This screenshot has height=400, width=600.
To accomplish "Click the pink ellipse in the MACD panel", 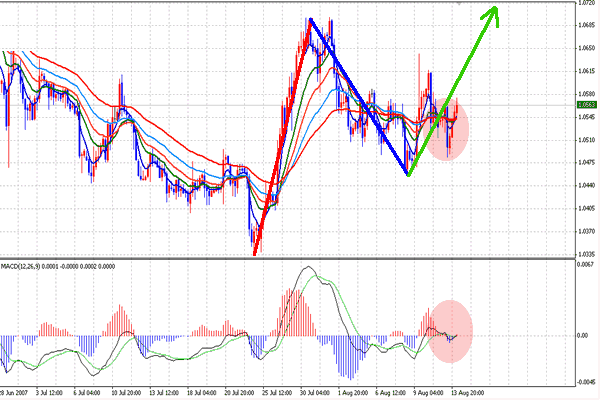I will point(450,331).
